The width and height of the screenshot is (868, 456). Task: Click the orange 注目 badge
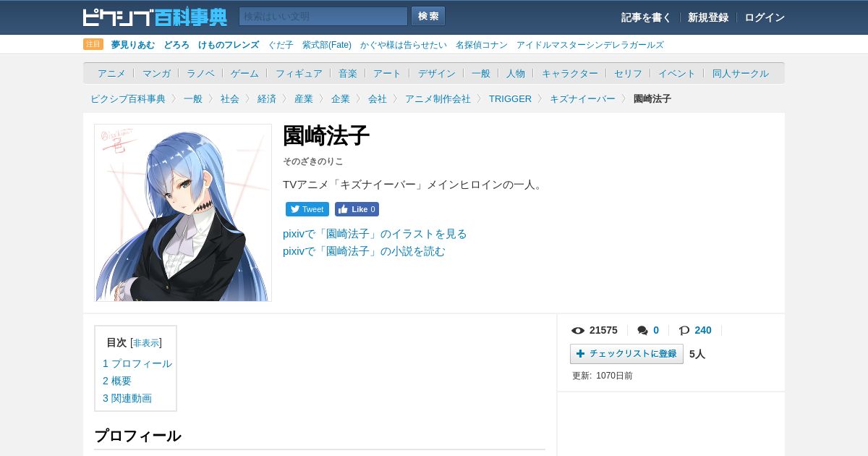(93, 44)
